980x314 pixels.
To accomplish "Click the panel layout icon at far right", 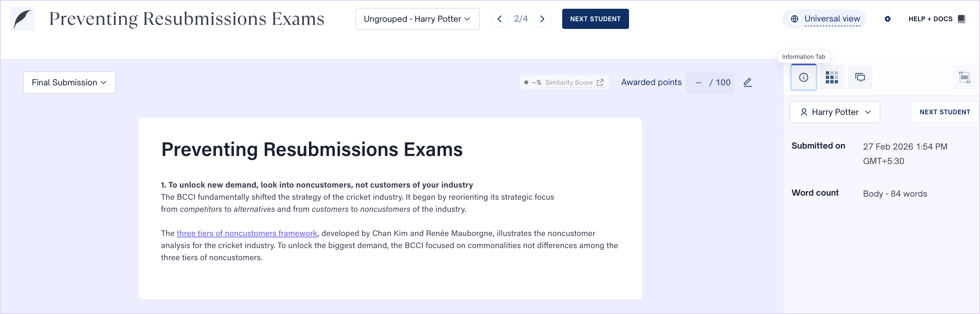I will click(964, 77).
